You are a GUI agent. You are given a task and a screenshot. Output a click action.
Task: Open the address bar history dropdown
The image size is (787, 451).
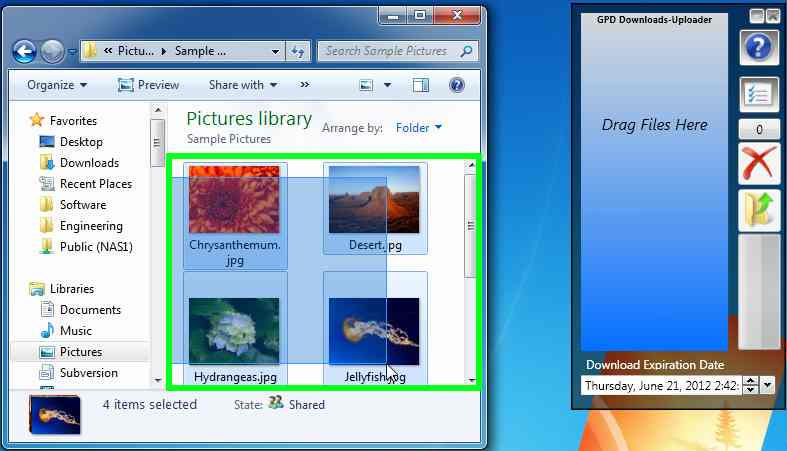coord(275,51)
